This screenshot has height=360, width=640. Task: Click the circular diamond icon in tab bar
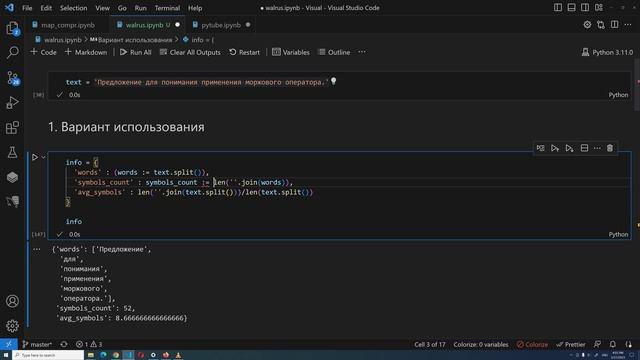click(x=587, y=24)
